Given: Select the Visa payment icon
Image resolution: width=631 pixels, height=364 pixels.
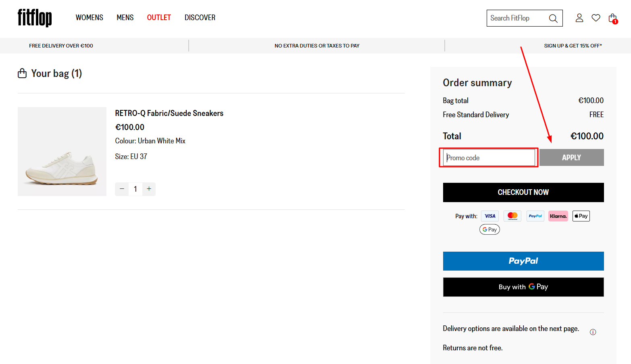Looking at the screenshot, I should tap(489, 216).
